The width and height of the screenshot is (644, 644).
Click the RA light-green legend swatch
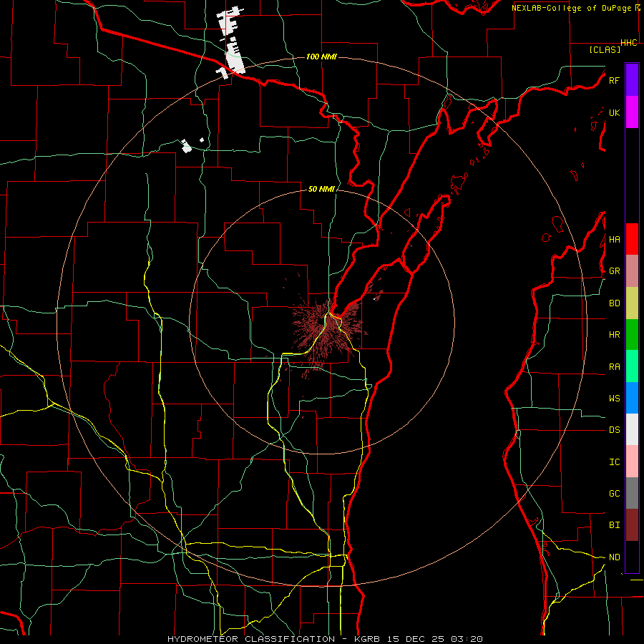click(x=632, y=366)
